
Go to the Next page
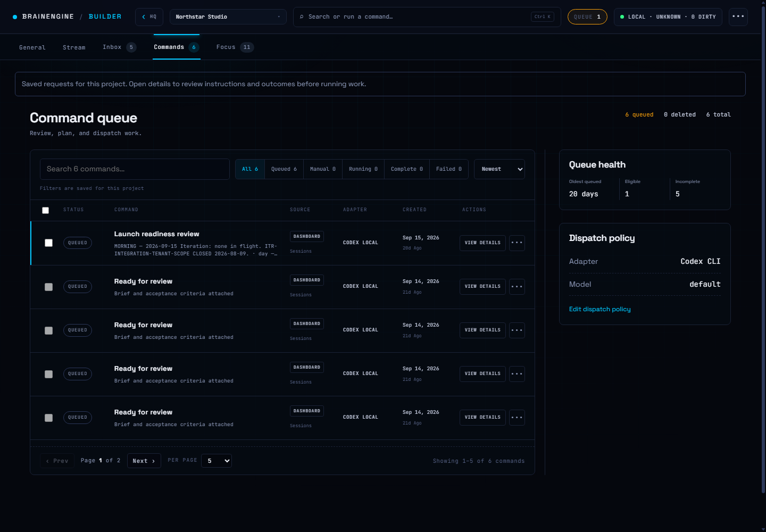click(x=144, y=461)
